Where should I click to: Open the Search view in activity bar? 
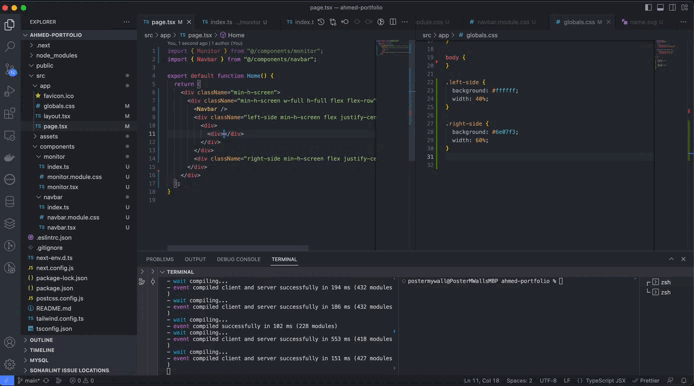(x=9, y=46)
